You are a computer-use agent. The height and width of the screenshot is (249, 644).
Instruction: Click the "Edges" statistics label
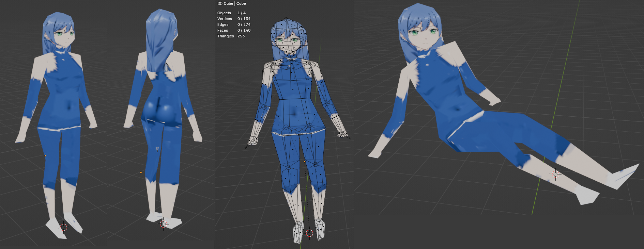(223, 24)
